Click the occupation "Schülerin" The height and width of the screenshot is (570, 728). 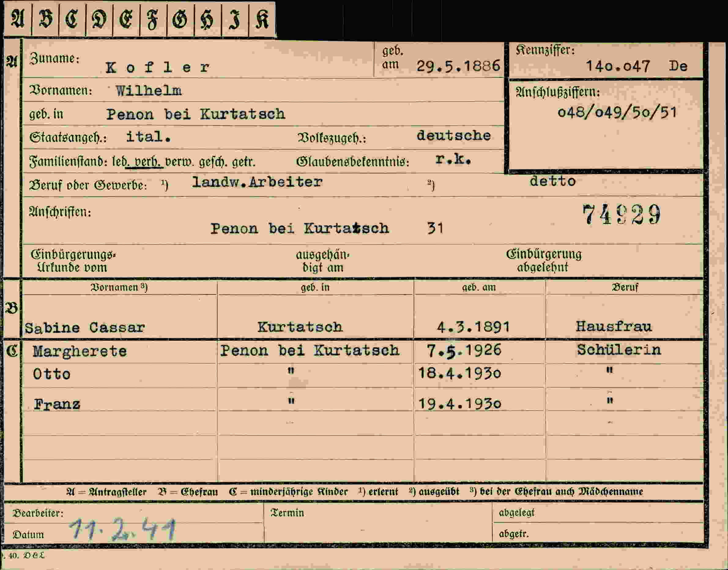[619, 350]
